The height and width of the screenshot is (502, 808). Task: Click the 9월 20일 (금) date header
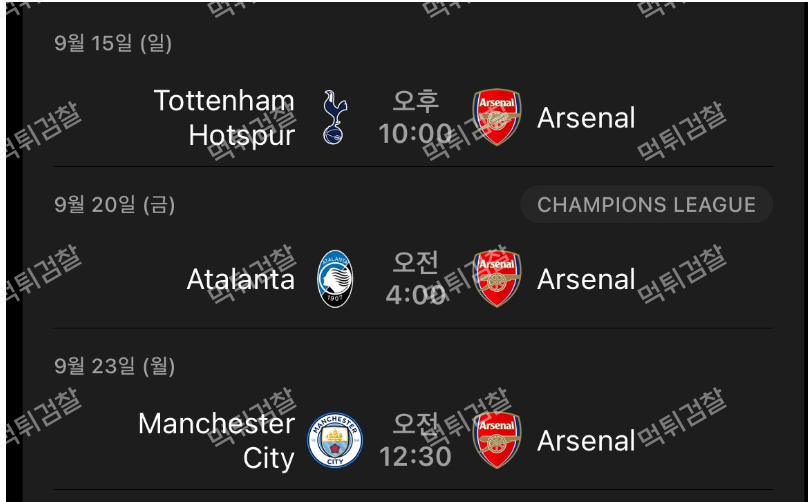114,205
